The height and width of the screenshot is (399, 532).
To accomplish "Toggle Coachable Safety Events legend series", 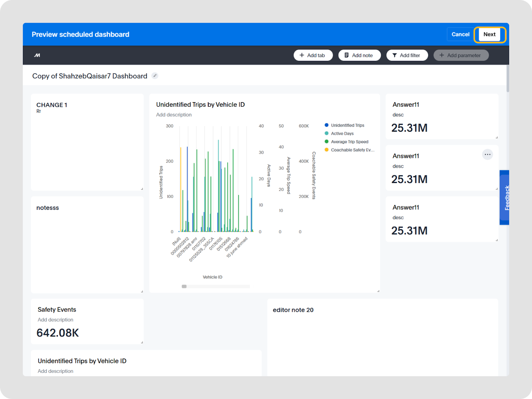I will pos(352,150).
